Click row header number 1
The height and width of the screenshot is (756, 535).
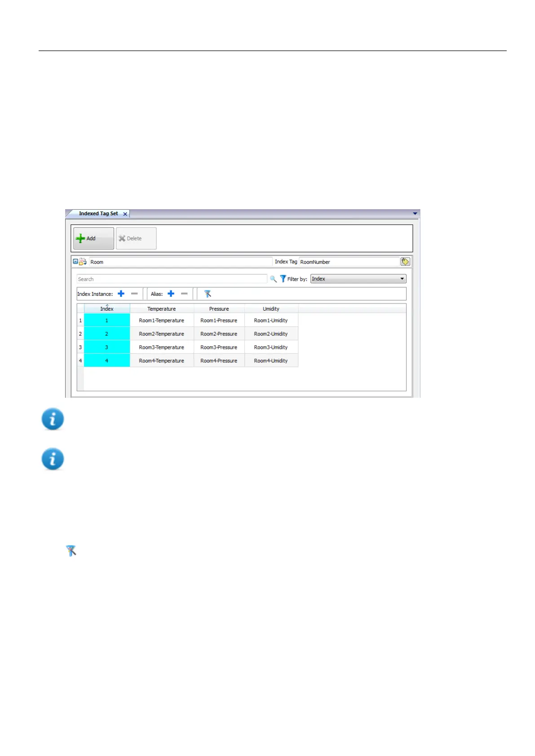tap(80, 320)
